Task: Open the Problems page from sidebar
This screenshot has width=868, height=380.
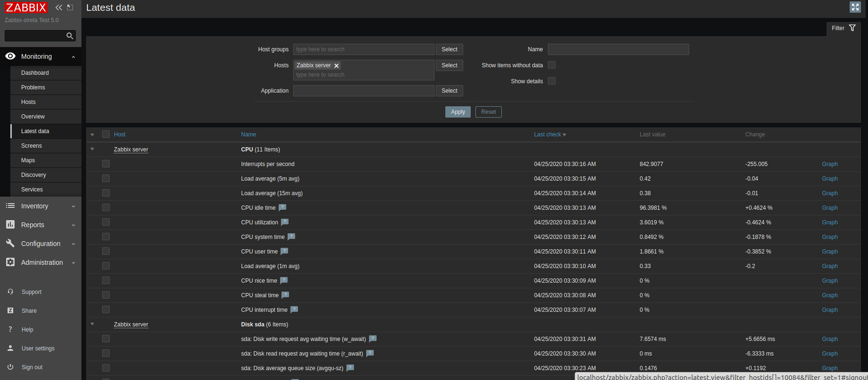Action: pos(33,87)
